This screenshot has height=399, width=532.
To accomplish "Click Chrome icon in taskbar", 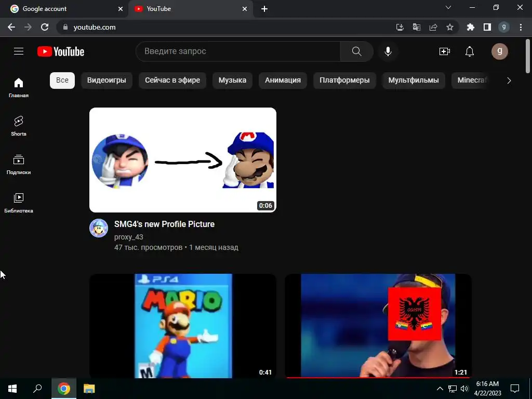I will tap(64, 389).
